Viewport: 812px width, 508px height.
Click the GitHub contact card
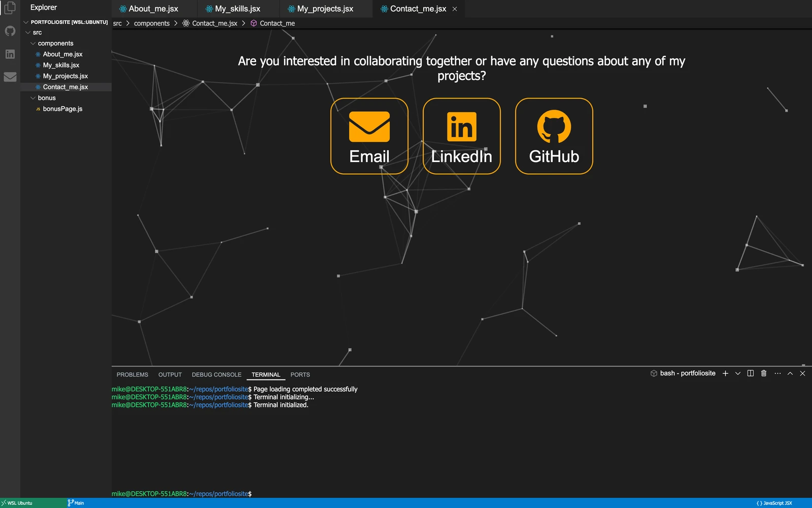(x=554, y=136)
